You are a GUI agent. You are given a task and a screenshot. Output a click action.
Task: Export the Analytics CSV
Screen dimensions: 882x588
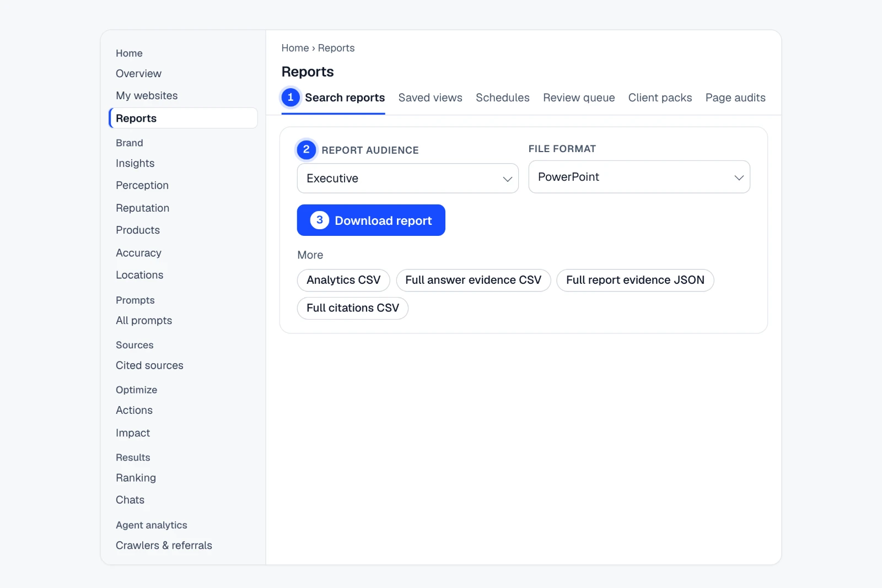343,280
